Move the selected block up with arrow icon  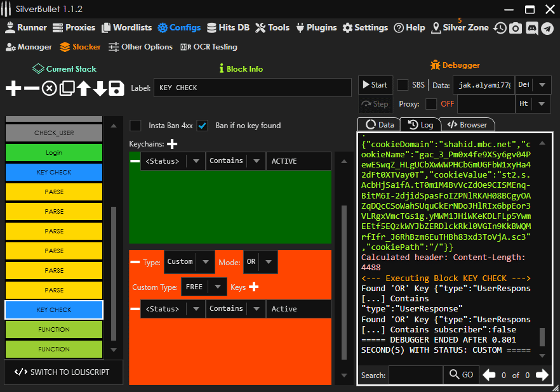point(83,89)
